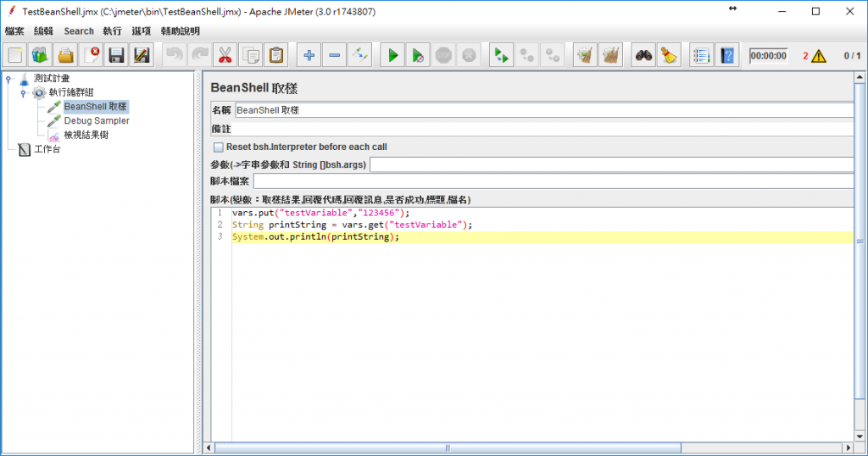Screen dimensions: 868x456
Task: Click script line vars.put testVariable
Action: click(x=321, y=213)
